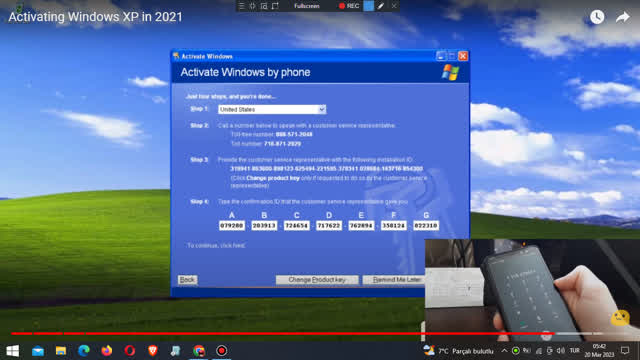Viewport: 640px width, 360px height.
Task: Switch to Chrome on the taskbar
Action: pyautogui.click(x=199, y=351)
